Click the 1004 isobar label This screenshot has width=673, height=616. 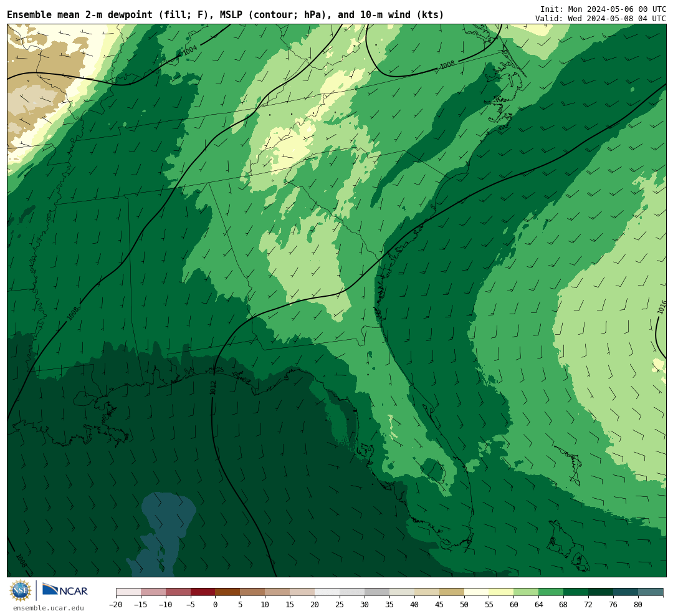click(x=189, y=51)
